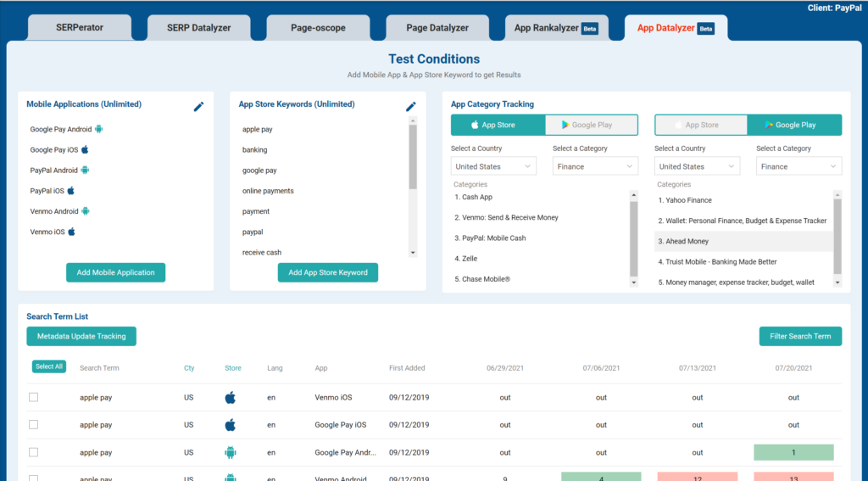
Task: Click up arrow of keywords list scrollbar
Action: (x=413, y=120)
